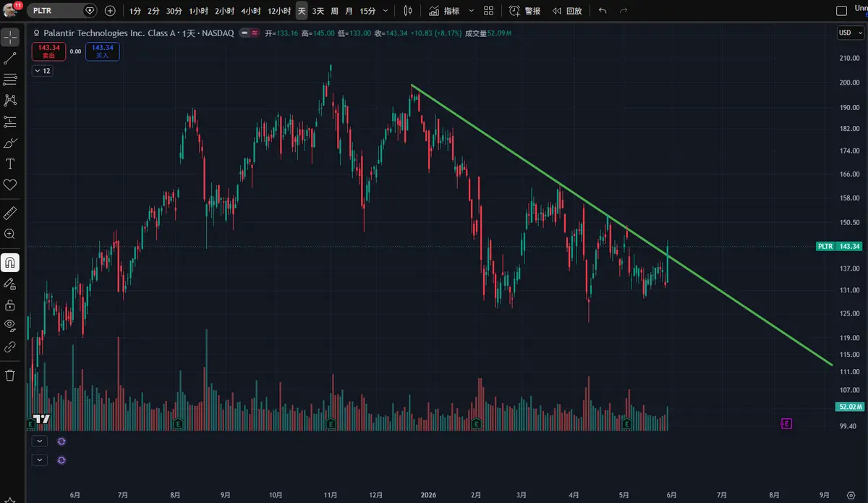Viewport: 868px width, 503px height.
Task: Switch to the 30分 interval
Action: pos(174,11)
